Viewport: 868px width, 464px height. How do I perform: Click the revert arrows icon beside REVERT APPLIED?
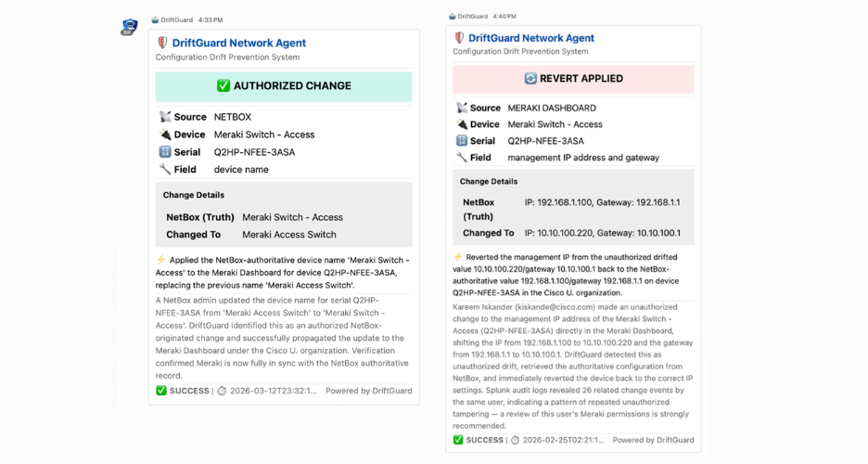pyautogui.click(x=530, y=79)
